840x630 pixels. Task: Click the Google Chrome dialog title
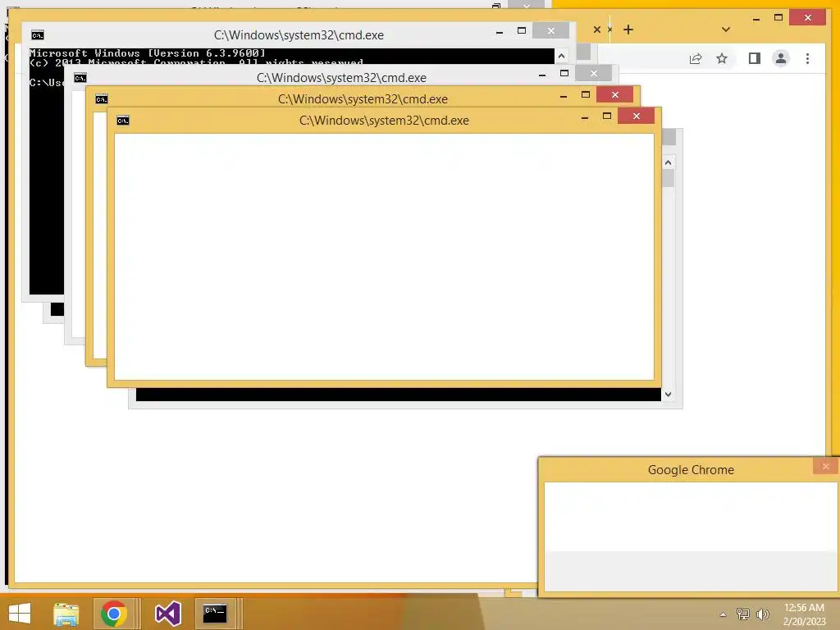(691, 470)
